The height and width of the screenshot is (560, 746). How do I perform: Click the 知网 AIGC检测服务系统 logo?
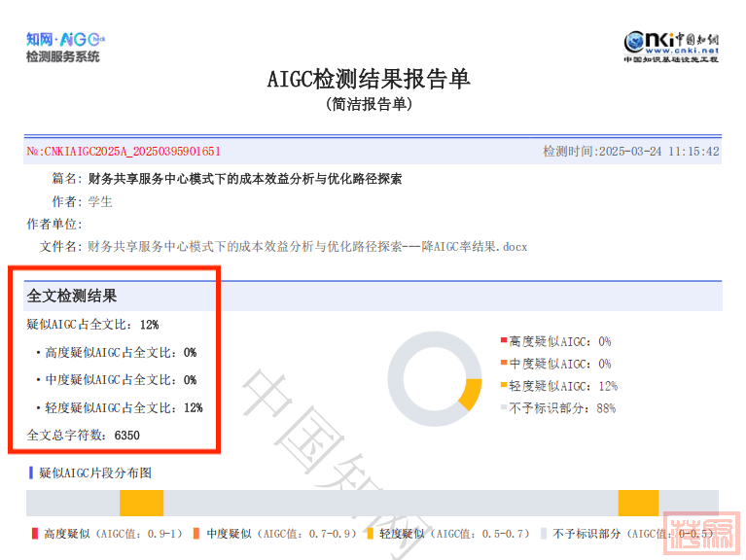tap(65, 47)
